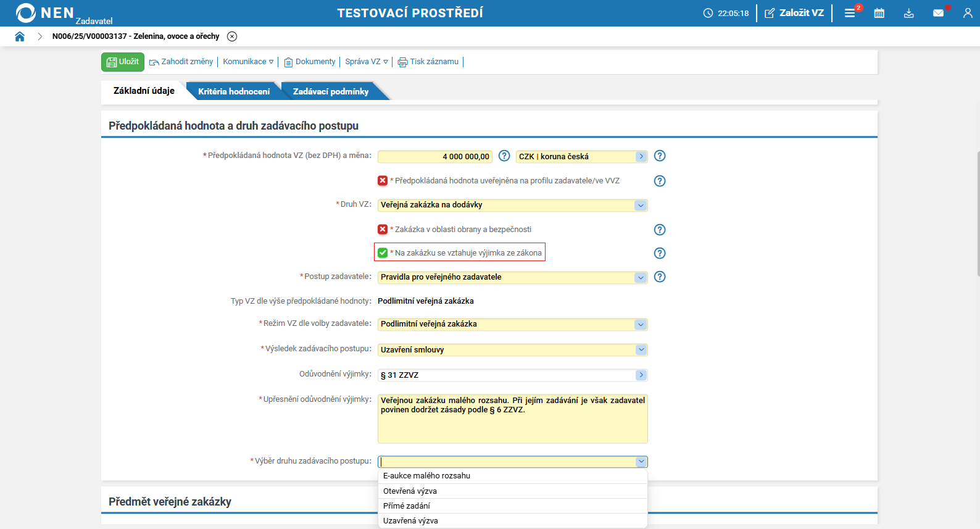
Task: Show help for Postup zadavatele
Action: coord(660,277)
